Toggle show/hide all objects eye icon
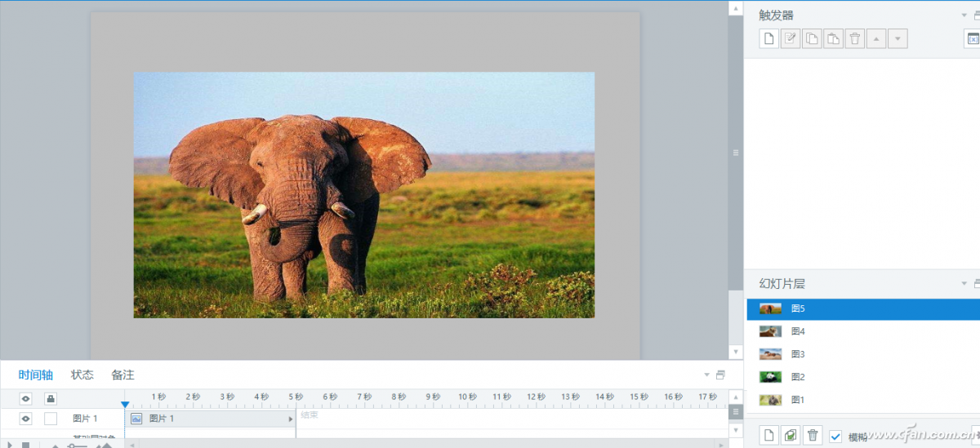The image size is (980, 448). tap(25, 398)
